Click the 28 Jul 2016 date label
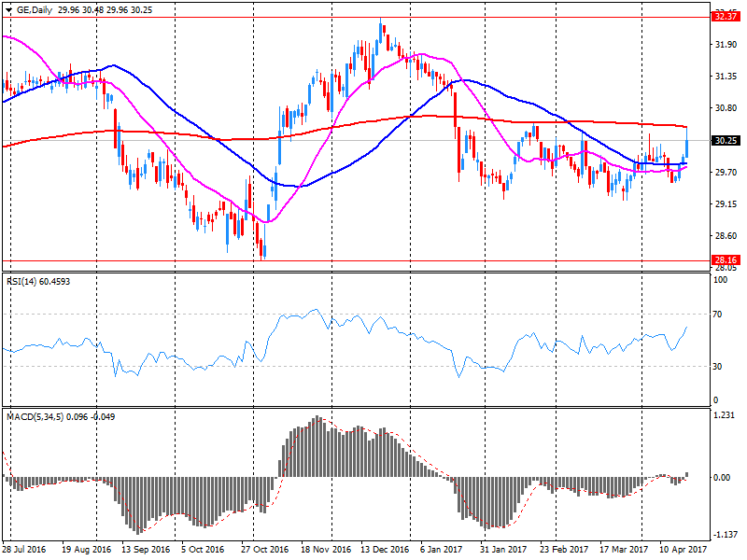747x560 pixels. (x=23, y=551)
